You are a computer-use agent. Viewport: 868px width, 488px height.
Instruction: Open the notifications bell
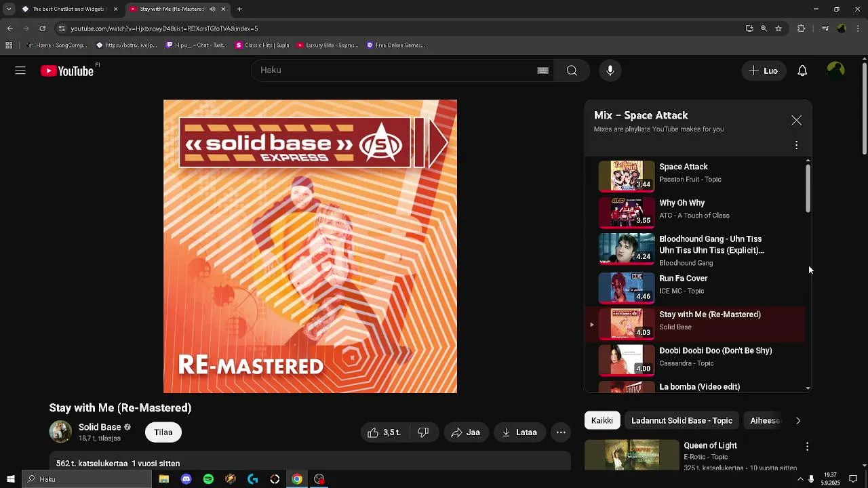(802, 70)
